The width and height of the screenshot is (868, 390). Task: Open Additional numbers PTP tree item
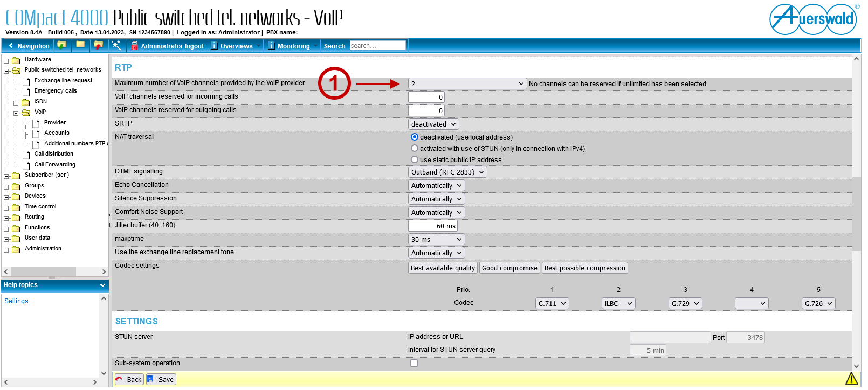point(76,144)
